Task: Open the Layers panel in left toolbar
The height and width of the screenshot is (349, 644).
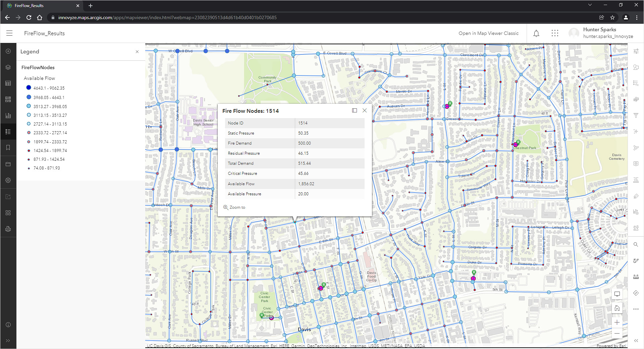Action: coord(8,67)
